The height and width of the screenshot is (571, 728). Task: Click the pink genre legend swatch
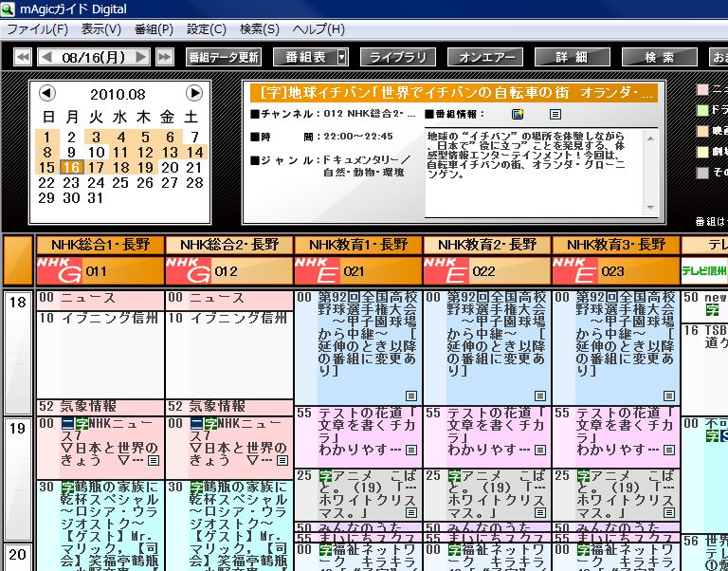[703, 90]
